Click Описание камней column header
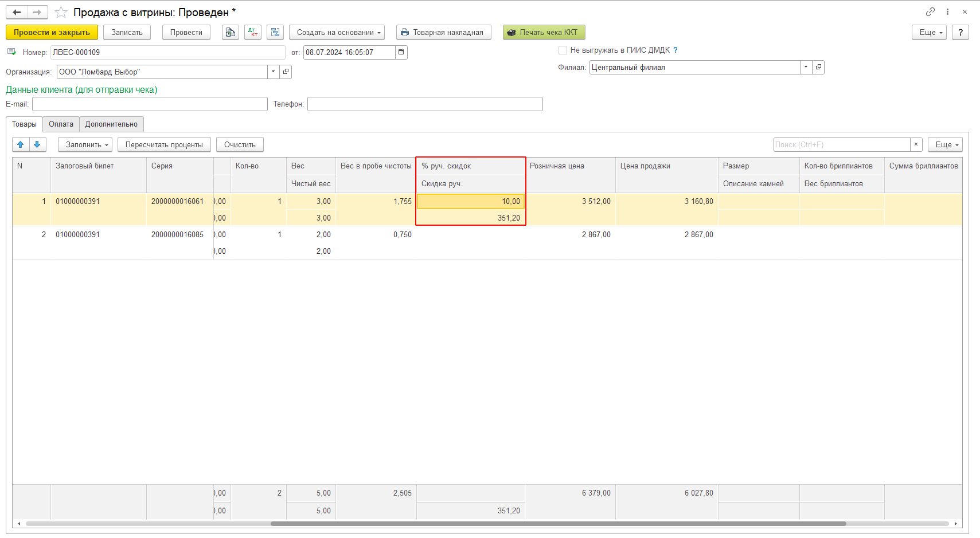 tap(759, 183)
